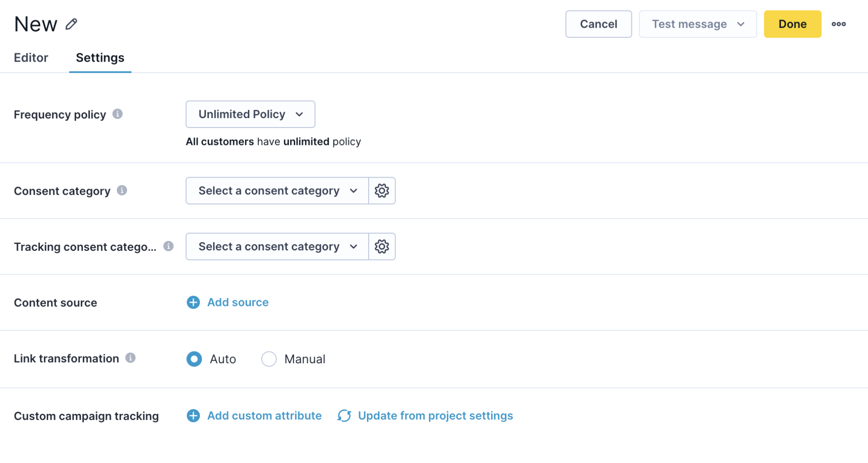The image size is (868, 463).
Task: Click the plus icon next to Add source
Action: click(193, 302)
